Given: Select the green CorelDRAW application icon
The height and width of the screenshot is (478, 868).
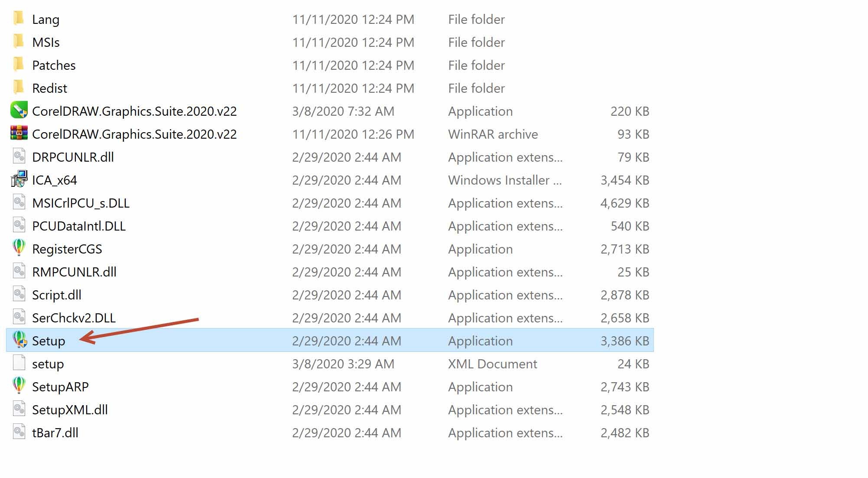Looking at the screenshot, I should [x=19, y=111].
